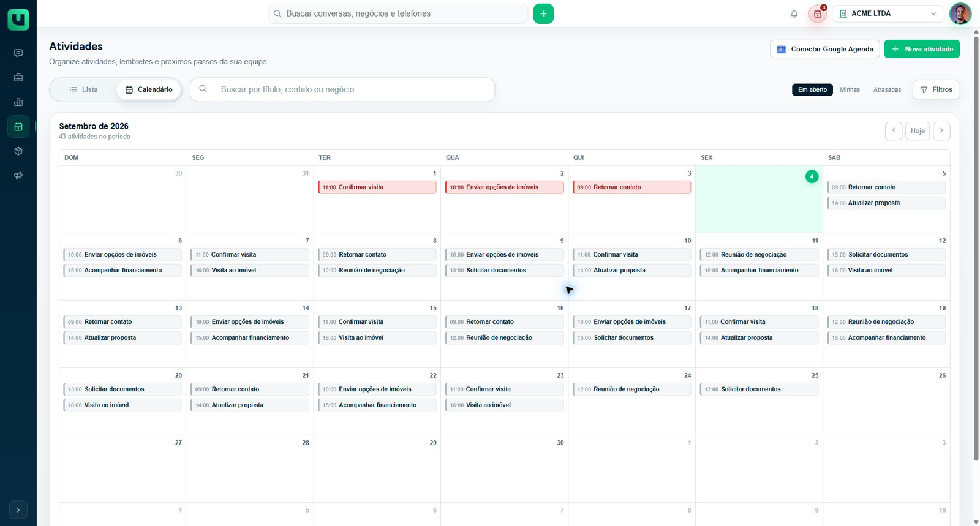Switch to the Lista view
This screenshot has width=980, height=526.
[84, 89]
